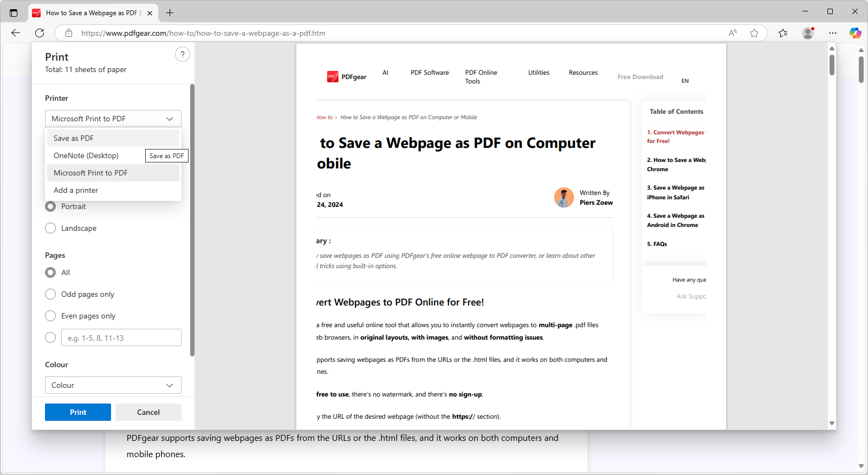Click the page refresh icon

pos(40,33)
